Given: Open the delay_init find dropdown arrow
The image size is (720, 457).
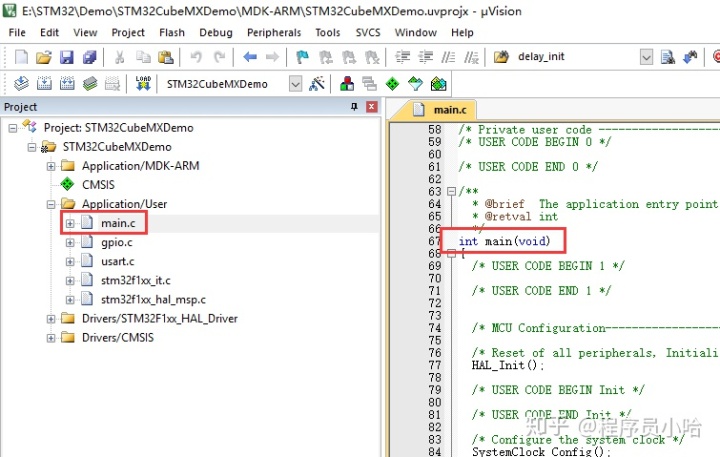Looking at the screenshot, I should click(x=646, y=57).
